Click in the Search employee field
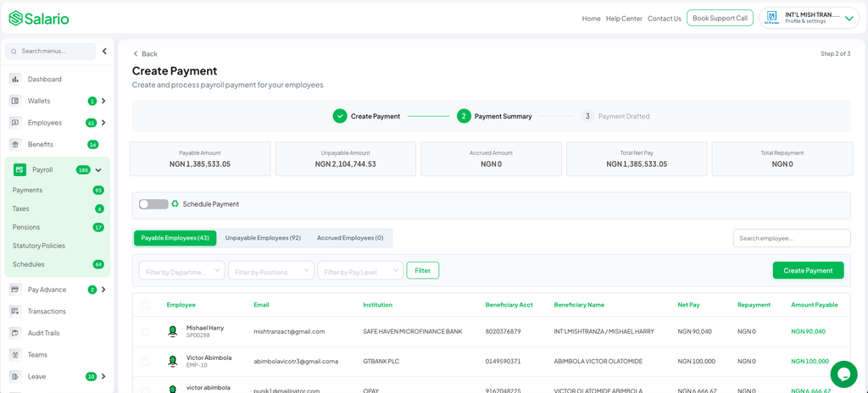Screen dimensions: 868x393 pos(792,238)
